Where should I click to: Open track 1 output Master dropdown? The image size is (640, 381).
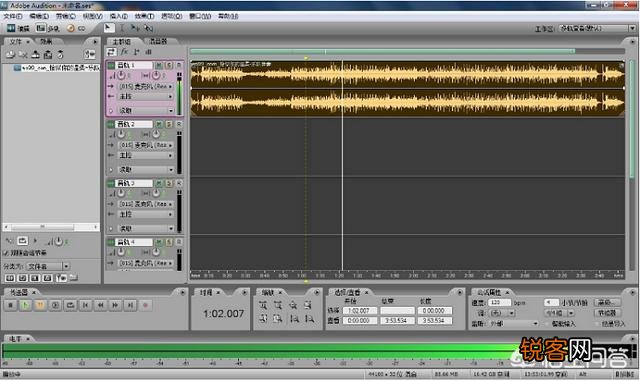(x=146, y=97)
